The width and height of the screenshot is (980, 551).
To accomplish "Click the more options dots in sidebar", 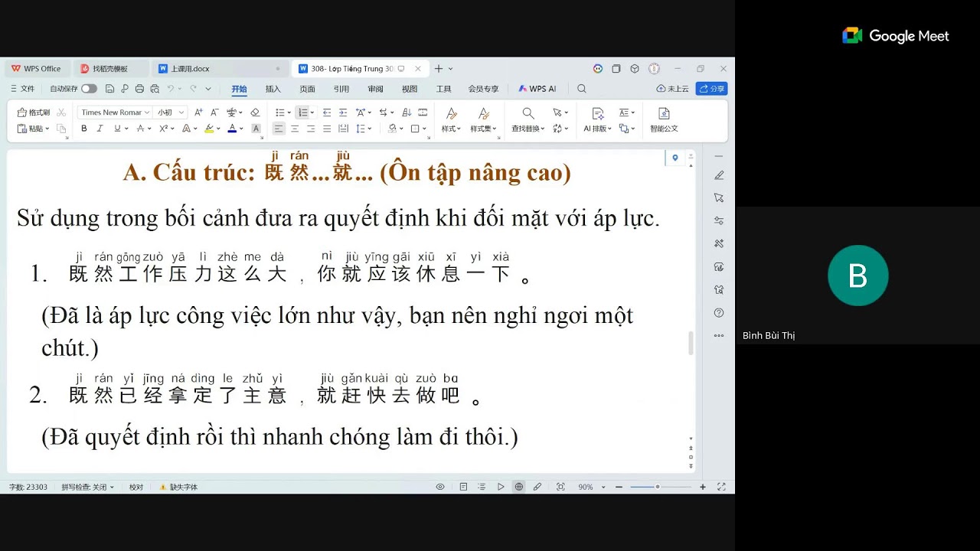I will coord(719,335).
